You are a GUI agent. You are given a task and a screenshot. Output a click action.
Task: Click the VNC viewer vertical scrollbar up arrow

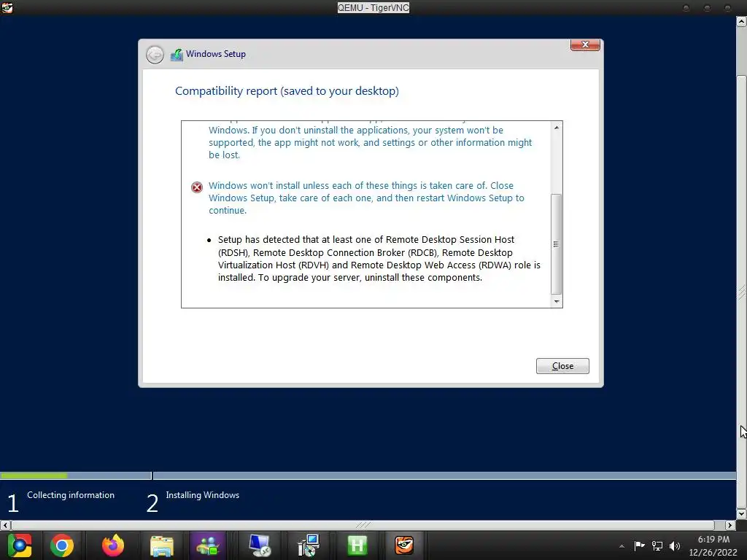[741, 21]
